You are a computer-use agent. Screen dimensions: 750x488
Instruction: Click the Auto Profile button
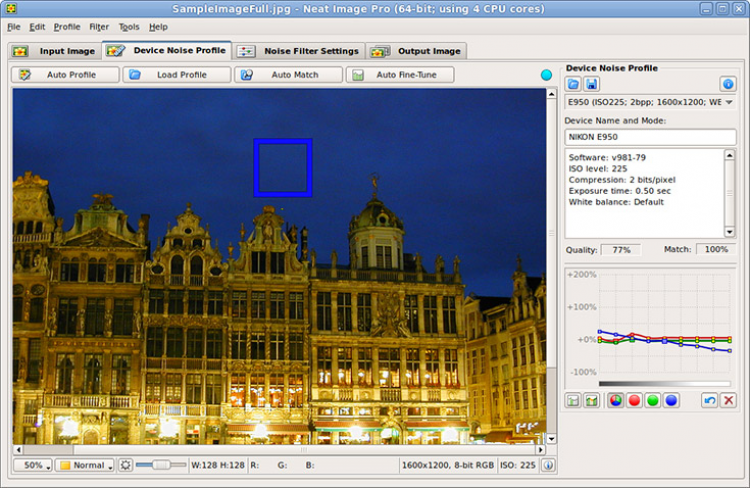point(65,75)
